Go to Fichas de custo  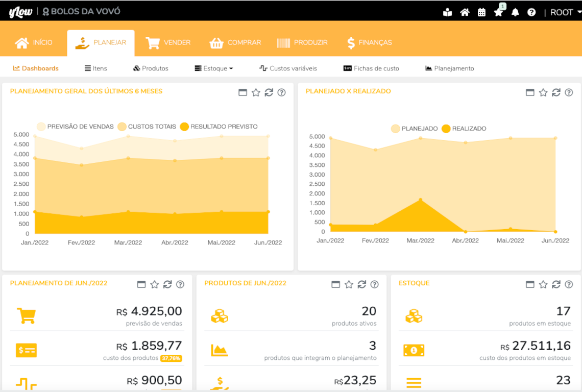point(371,68)
